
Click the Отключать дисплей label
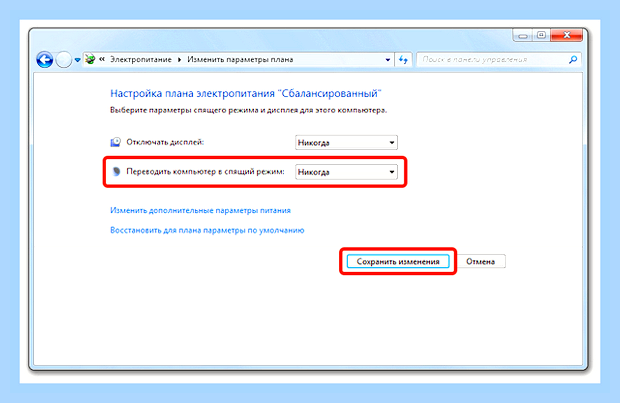coord(165,142)
